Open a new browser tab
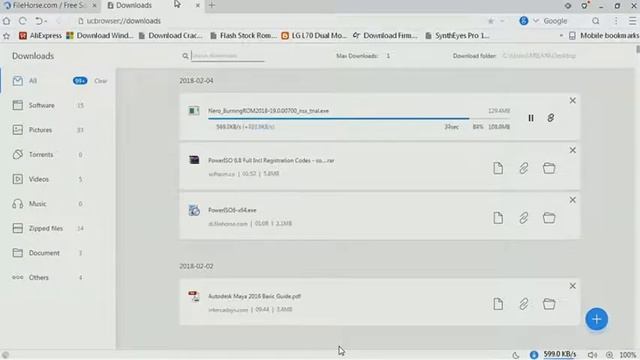Screen dimensions: 640x360 click(x=211, y=5)
